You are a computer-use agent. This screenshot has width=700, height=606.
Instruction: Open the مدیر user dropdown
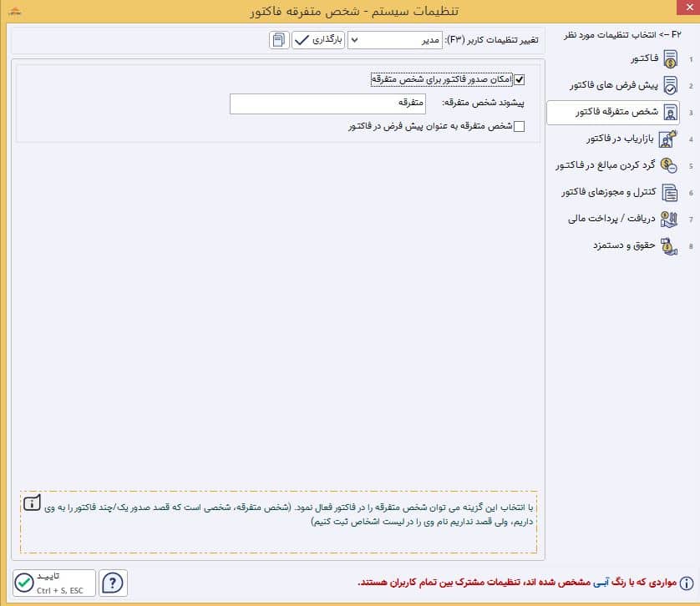[x=395, y=40]
